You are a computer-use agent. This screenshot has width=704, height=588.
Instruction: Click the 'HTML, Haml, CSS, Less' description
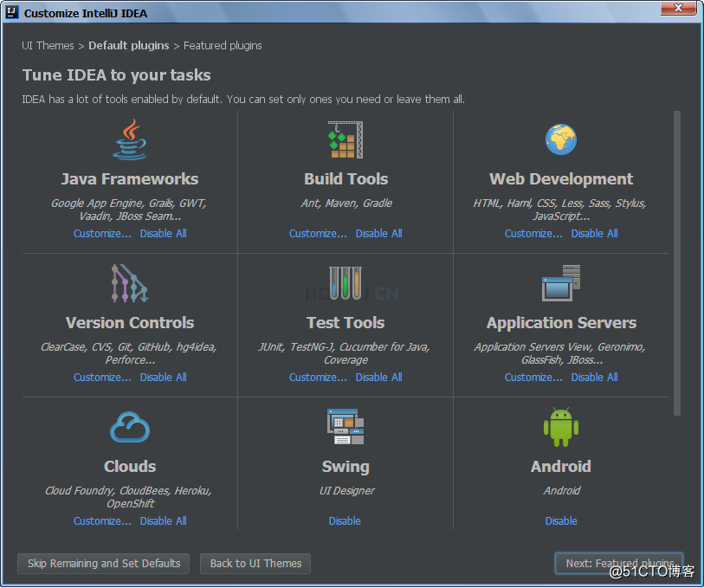[560, 210]
